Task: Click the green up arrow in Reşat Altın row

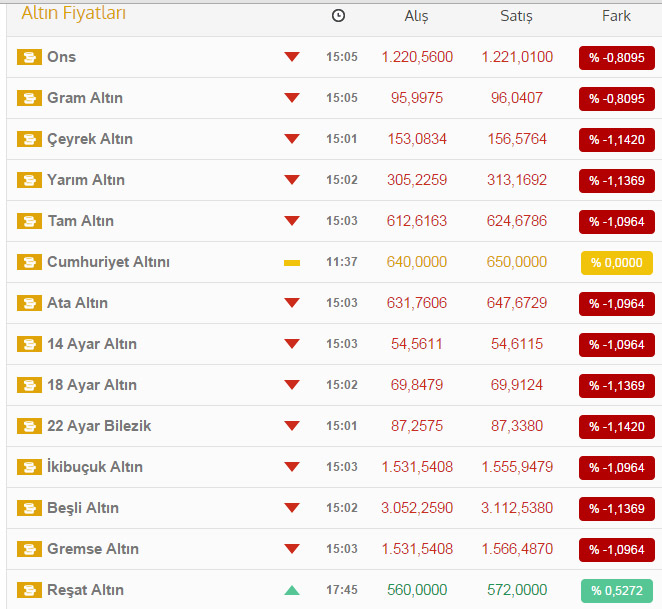Action: (x=292, y=590)
